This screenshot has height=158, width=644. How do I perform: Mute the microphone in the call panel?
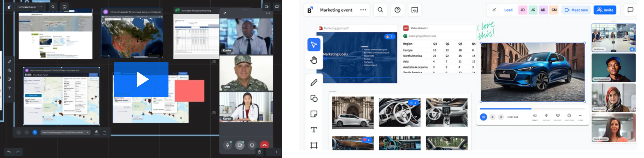[228, 145]
